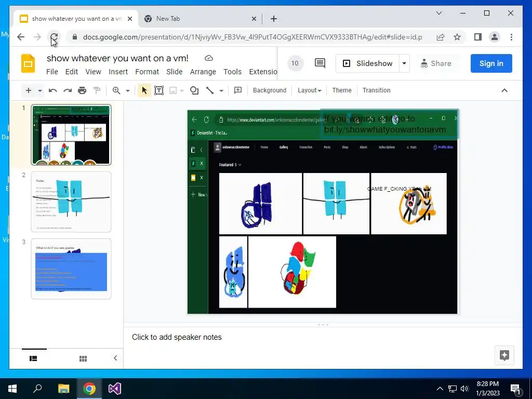Click the browser Reload icon

[54, 37]
